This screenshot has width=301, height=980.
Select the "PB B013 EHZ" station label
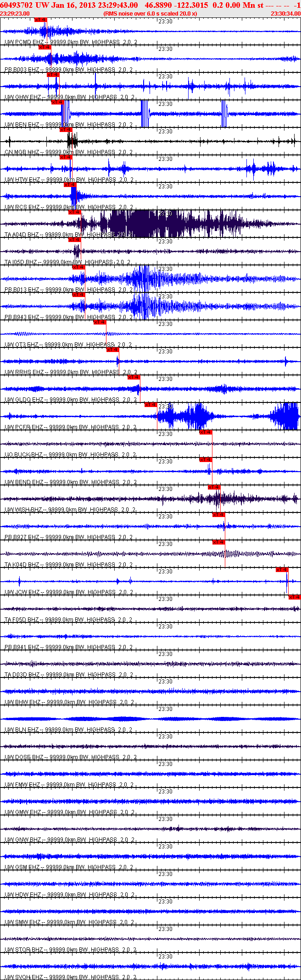[22, 290]
